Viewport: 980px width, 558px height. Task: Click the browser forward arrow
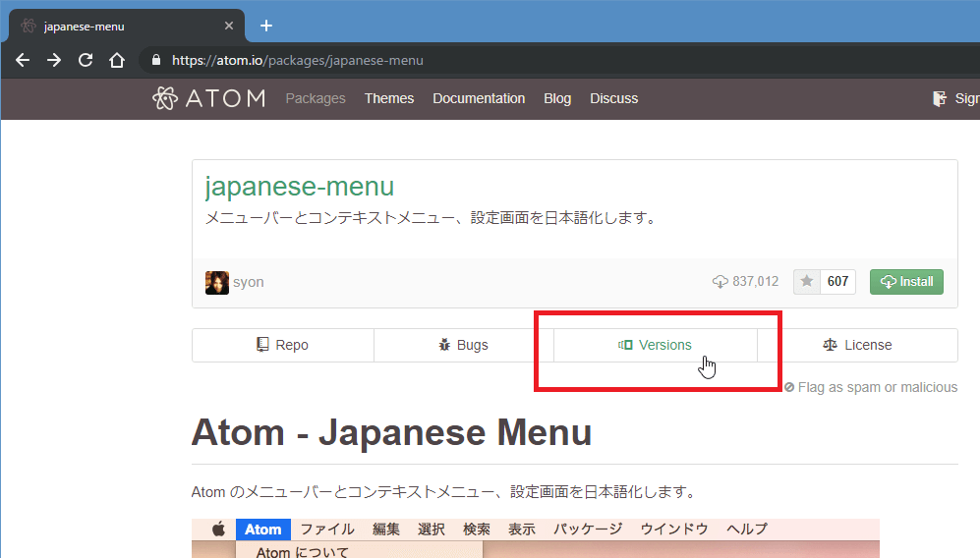[x=54, y=60]
